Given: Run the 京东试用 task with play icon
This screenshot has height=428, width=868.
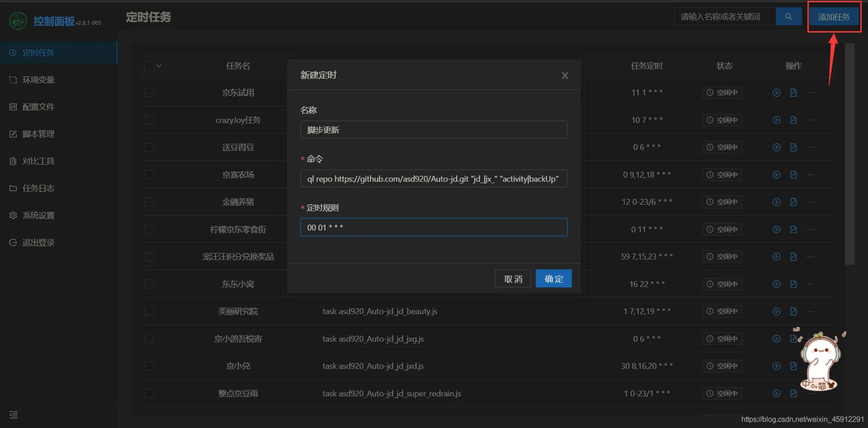Looking at the screenshot, I should 776,93.
